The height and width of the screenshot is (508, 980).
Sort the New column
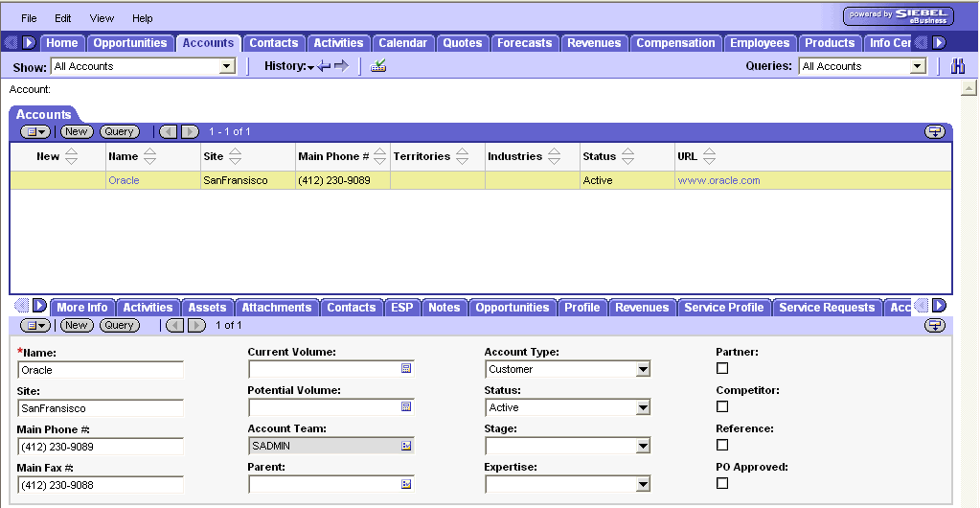pos(71,156)
